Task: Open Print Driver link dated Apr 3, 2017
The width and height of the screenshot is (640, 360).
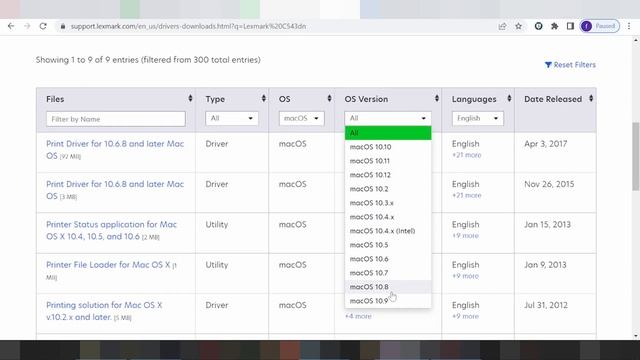Action: point(115,150)
